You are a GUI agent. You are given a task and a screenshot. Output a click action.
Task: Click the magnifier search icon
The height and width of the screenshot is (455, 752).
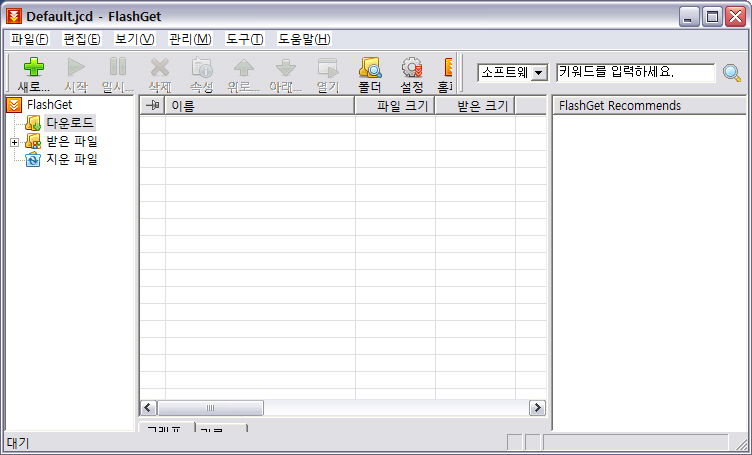click(x=732, y=73)
